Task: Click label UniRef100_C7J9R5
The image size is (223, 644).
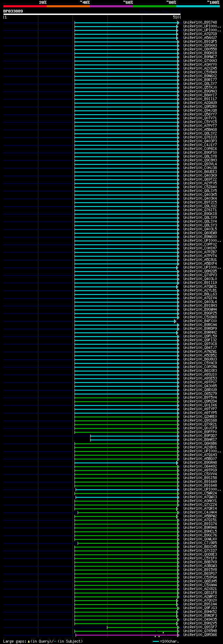Action: click(200, 543)
